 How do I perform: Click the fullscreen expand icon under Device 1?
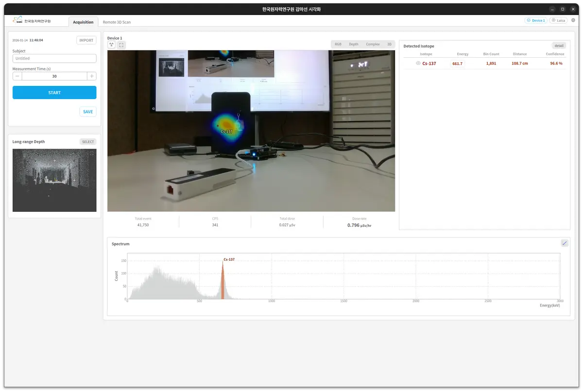121,45
